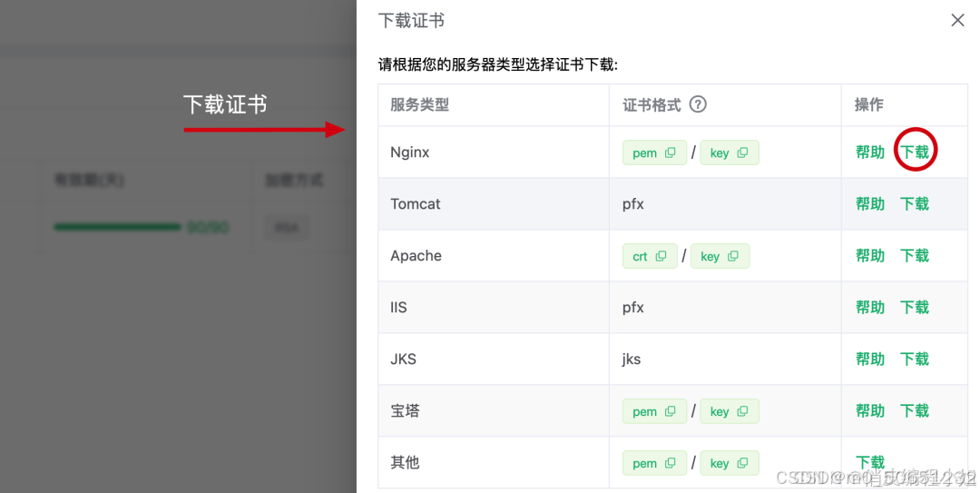The image size is (980, 493).
Task: Download the JKS certificate
Action: 915,360
